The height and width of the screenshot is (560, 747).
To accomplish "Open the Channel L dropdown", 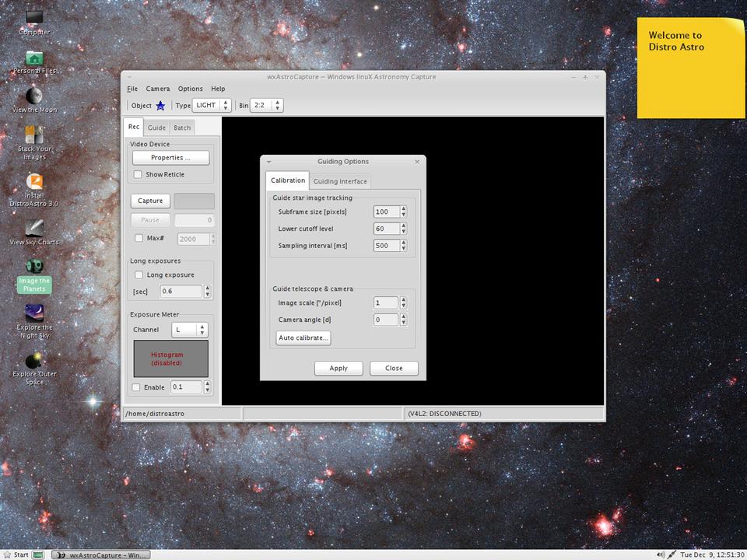I will click(189, 330).
